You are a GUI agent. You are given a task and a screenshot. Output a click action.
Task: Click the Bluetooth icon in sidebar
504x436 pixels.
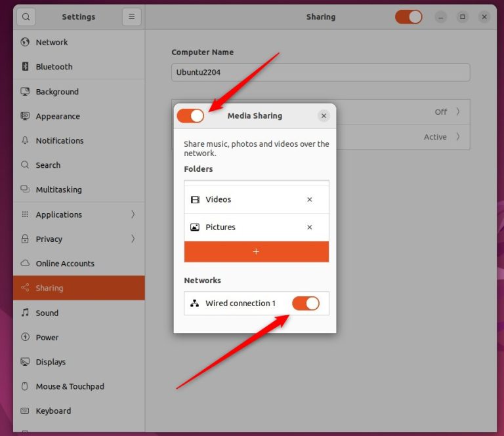pyautogui.click(x=25, y=66)
